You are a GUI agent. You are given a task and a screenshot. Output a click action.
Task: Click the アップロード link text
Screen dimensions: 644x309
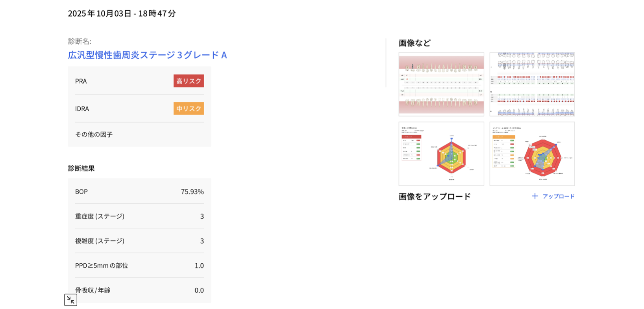tap(559, 196)
